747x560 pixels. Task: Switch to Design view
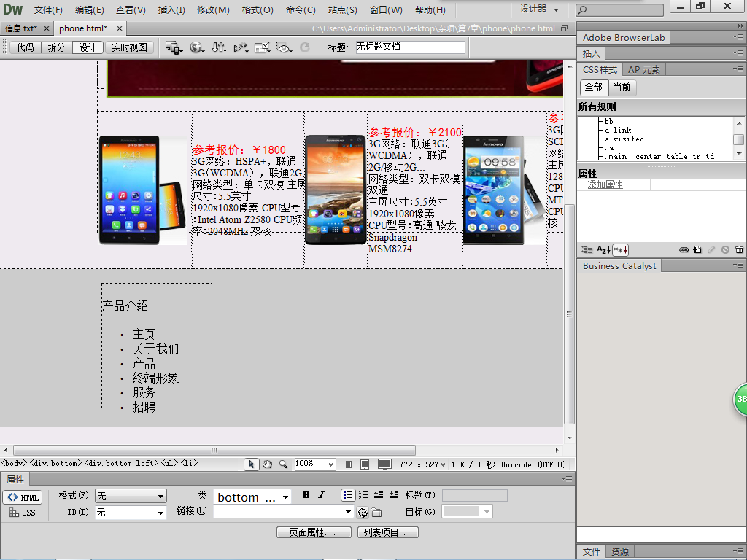(x=88, y=47)
